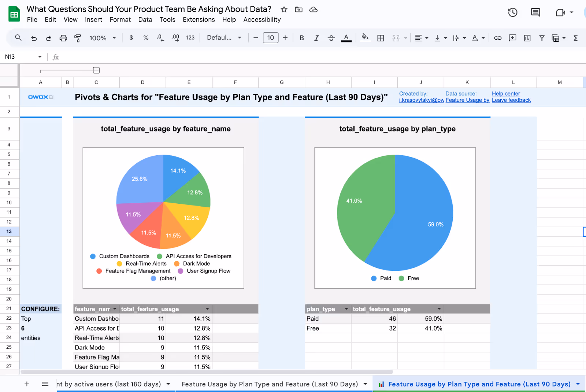Show all sheets list icon
The image size is (586, 392).
45,384
